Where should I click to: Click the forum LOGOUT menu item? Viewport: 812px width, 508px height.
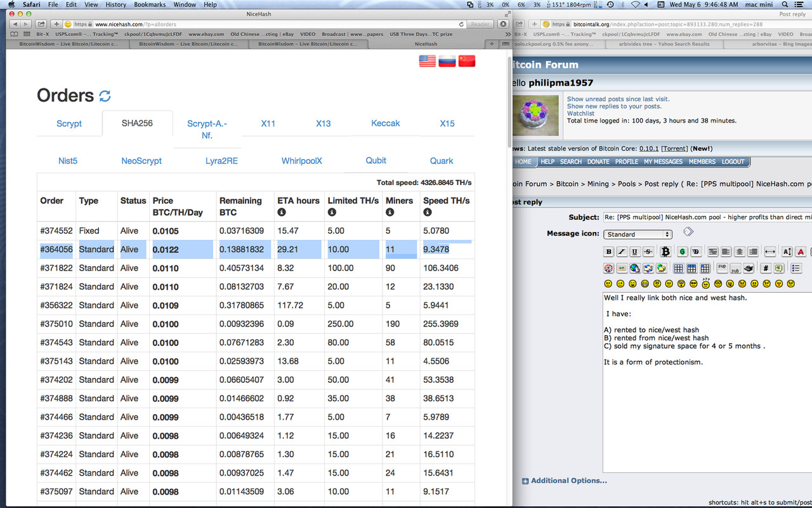(733, 162)
